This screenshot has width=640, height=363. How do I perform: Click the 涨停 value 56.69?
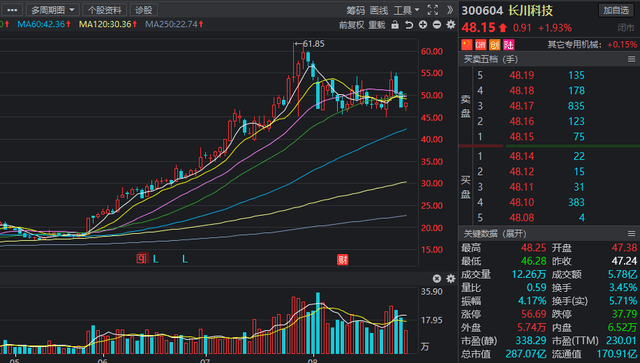[533, 314]
